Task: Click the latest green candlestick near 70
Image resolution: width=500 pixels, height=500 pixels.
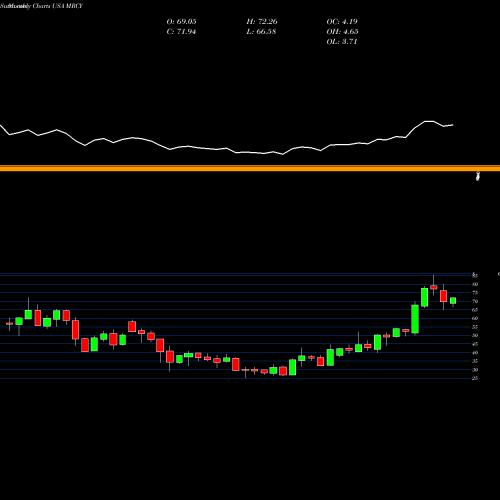Action: [453, 301]
